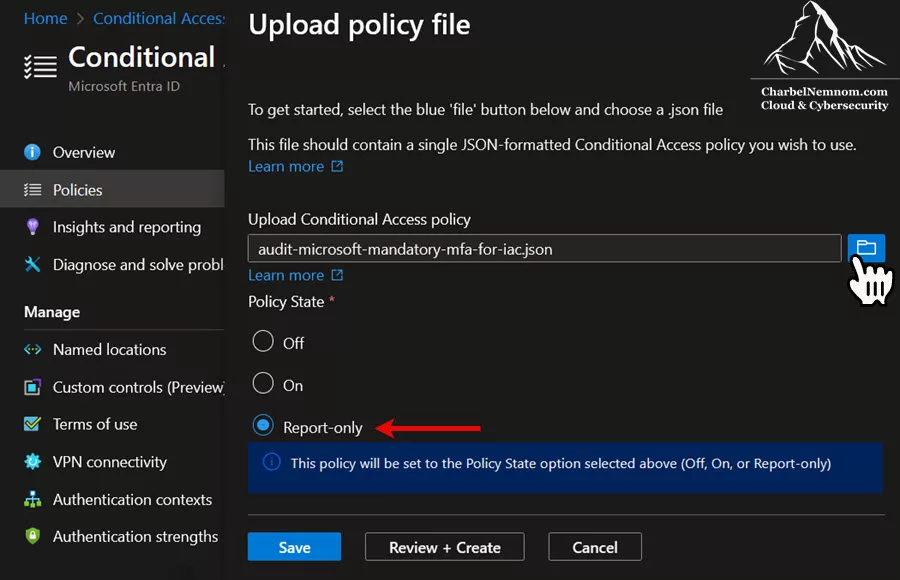Image resolution: width=900 pixels, height=580 pixels.
Task: Click the Authentication strengths shield icon
Action: click(32, 536)
